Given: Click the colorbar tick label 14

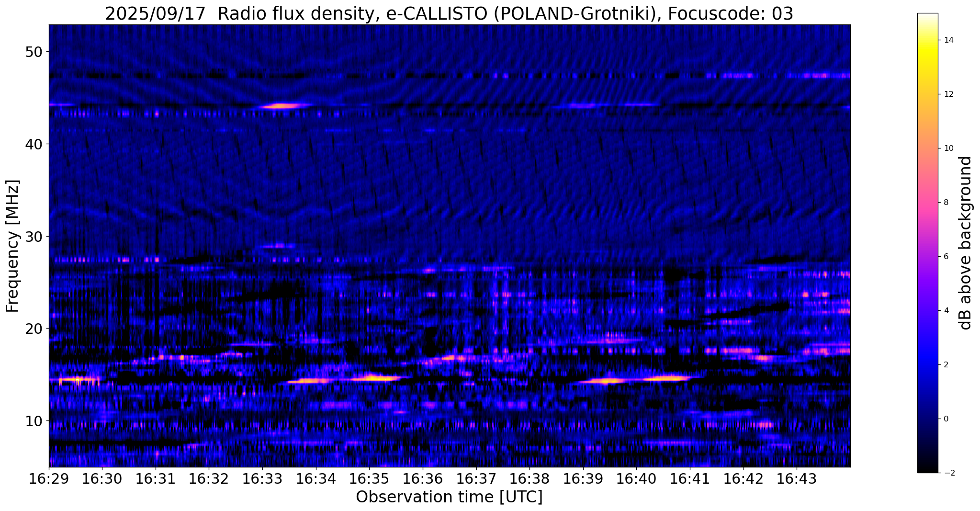Looking at the screenshot, I should (x=948, y=40).
